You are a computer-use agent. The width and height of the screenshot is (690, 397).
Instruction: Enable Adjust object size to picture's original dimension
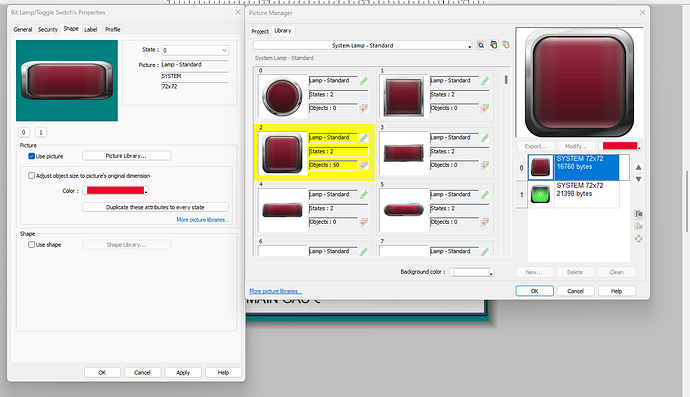32,176
